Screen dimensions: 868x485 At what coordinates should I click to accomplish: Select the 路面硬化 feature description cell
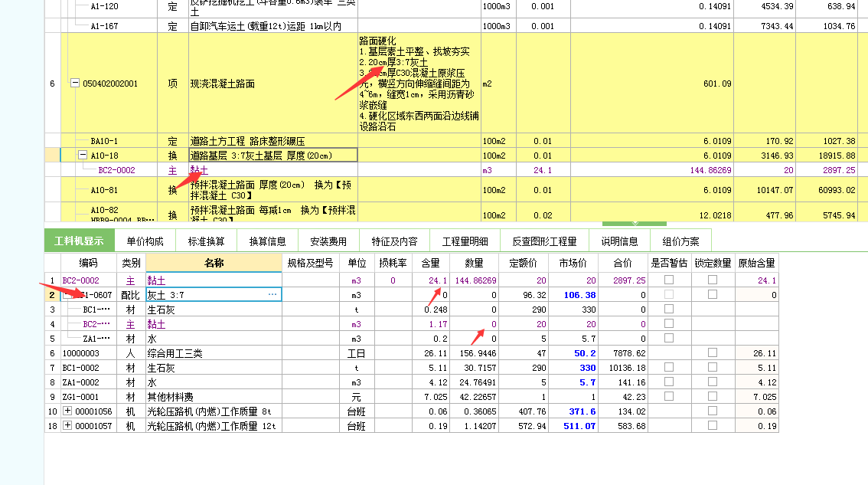tap(419, 84)
